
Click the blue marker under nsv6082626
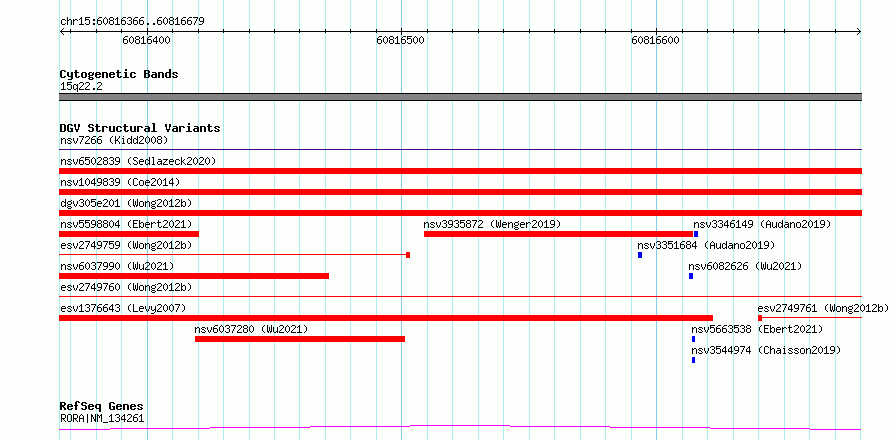(691, 276)
